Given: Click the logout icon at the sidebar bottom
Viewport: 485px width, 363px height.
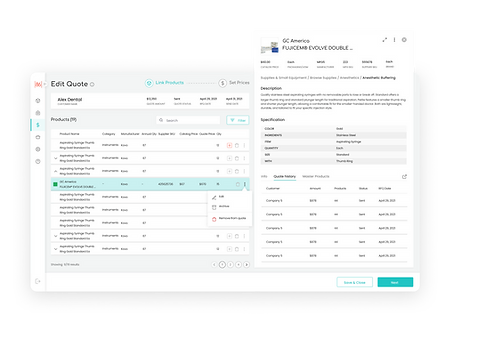Looking at the screenshot, I should click(38, 281).
